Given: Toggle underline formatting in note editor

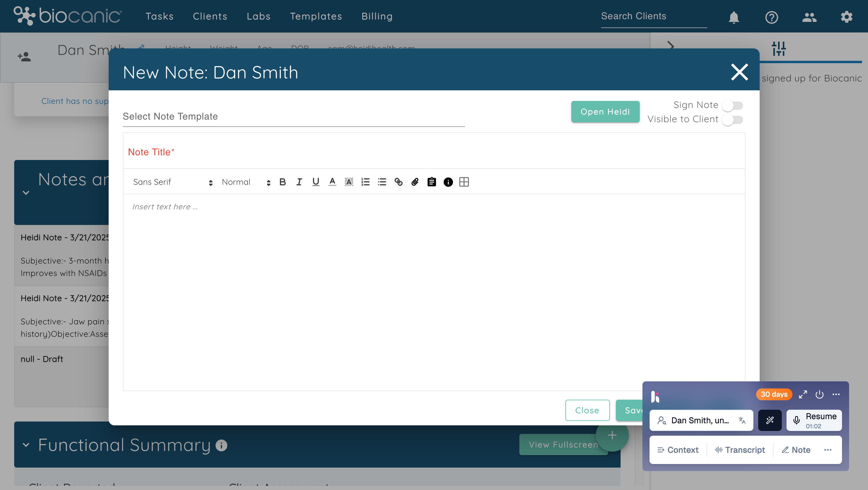Looking at the screenshot, I should 315,182.
